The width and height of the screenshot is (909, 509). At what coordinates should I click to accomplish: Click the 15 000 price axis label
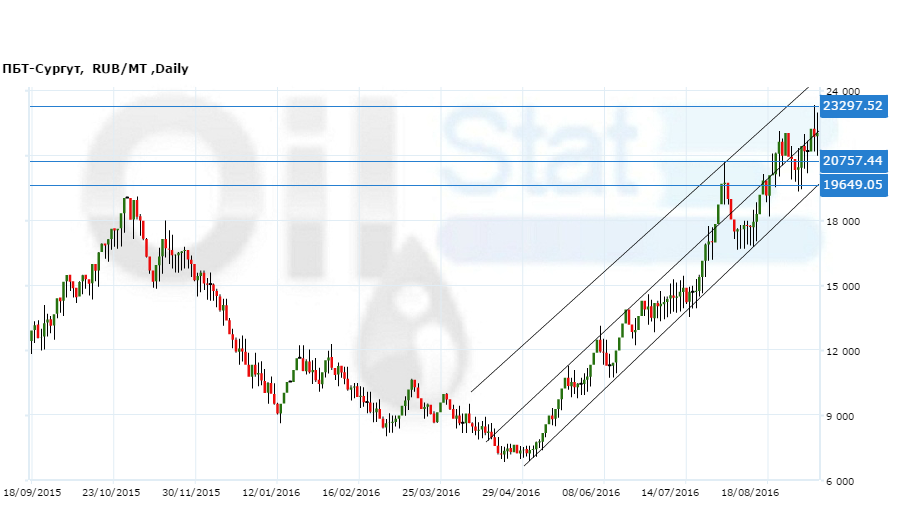point(841,287)
